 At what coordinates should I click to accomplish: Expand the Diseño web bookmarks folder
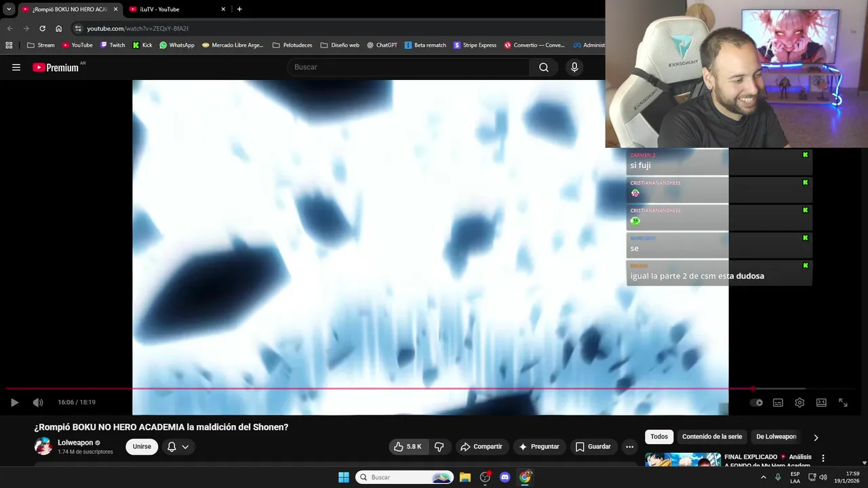(340, 45)
